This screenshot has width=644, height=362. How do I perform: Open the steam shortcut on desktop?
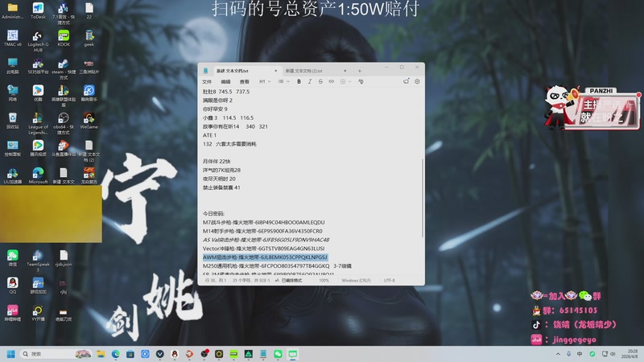64,69
